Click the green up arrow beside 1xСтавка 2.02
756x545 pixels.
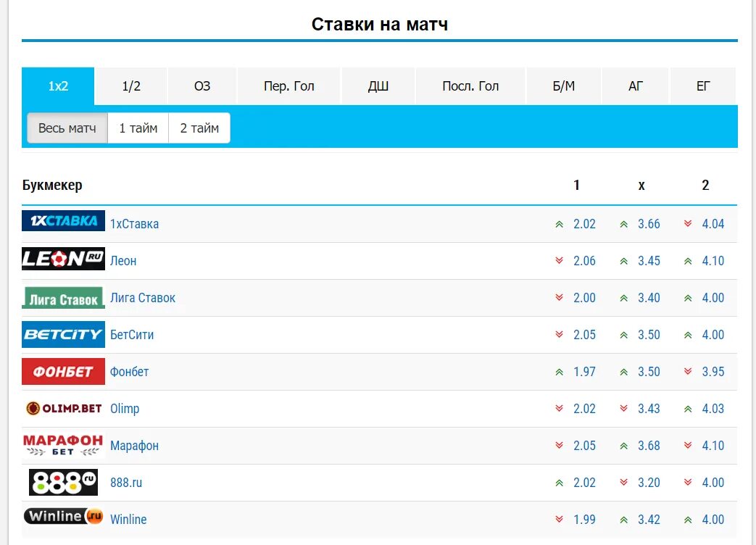pyautogui.click(x=560, y=224)
